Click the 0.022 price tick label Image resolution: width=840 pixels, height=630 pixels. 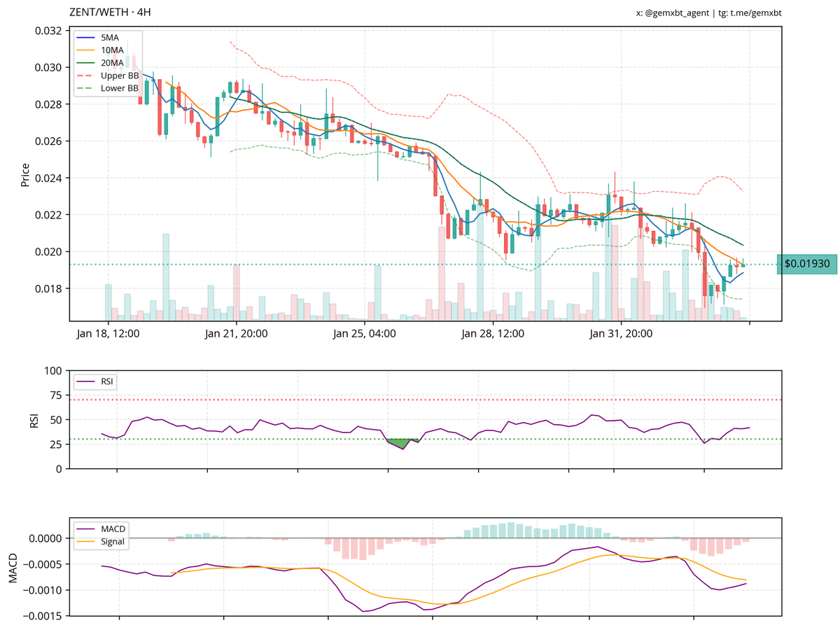pos(48,215)
